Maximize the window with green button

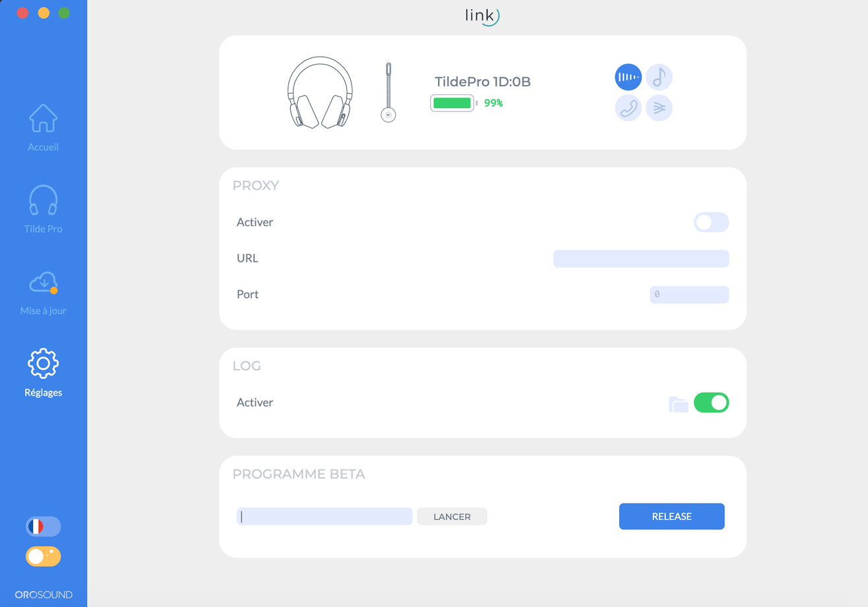(x=64, y=13)
